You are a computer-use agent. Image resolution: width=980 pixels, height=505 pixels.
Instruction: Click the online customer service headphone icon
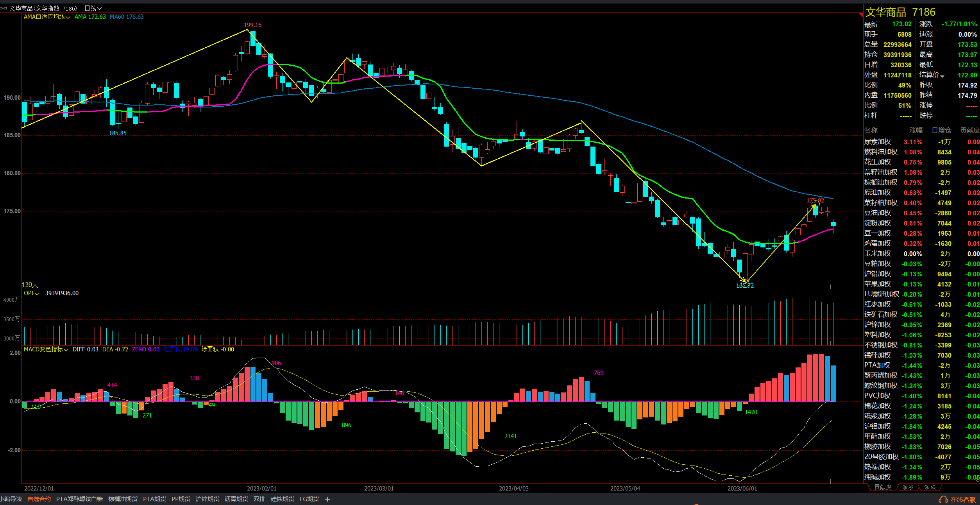click(x=943, y=500)
